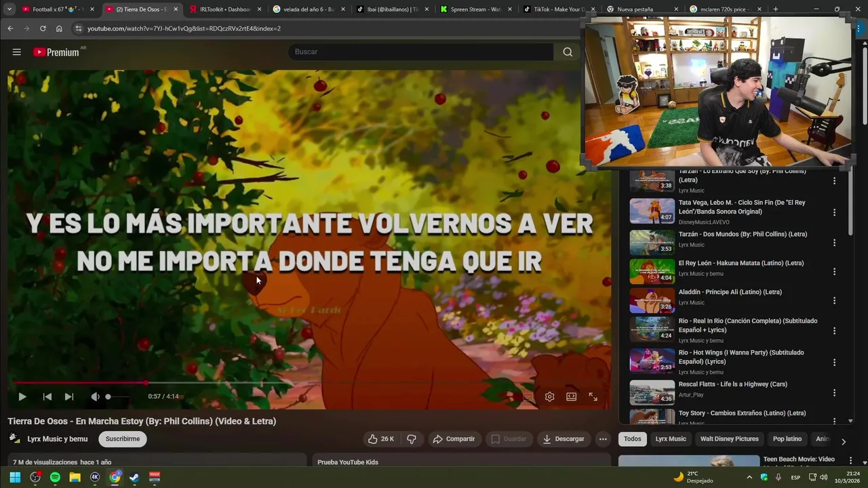Screen dimensions: 868x488
Task: Go back in browser history
Action: tap(10, 28)
